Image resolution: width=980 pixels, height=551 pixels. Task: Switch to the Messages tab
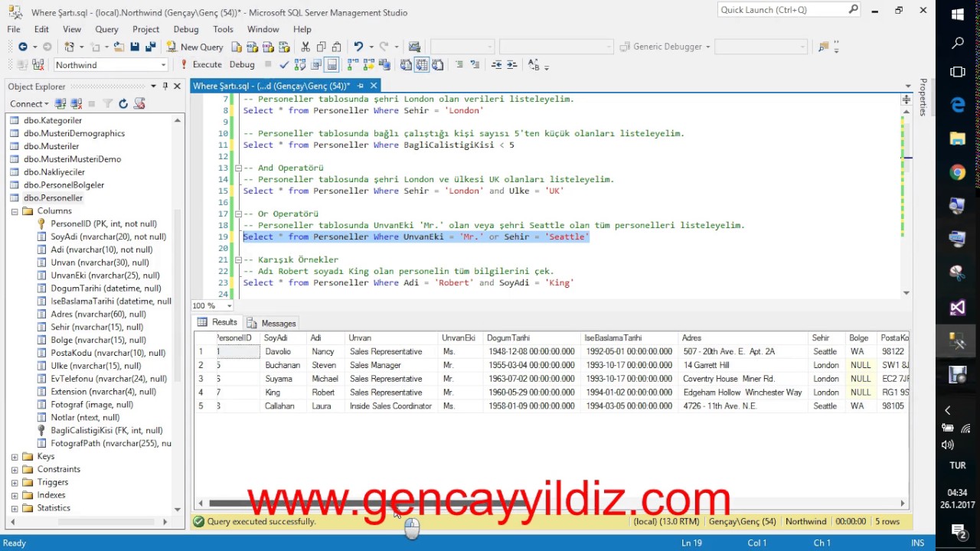(271, 324)
